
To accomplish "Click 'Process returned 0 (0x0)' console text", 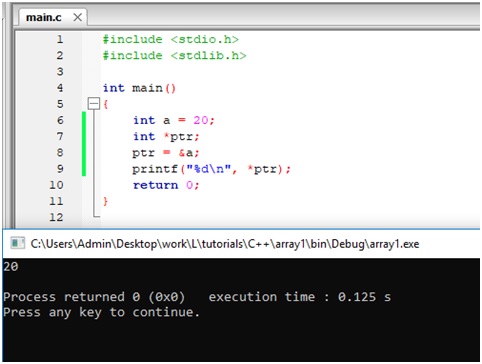I will click(x=94, y=297).
